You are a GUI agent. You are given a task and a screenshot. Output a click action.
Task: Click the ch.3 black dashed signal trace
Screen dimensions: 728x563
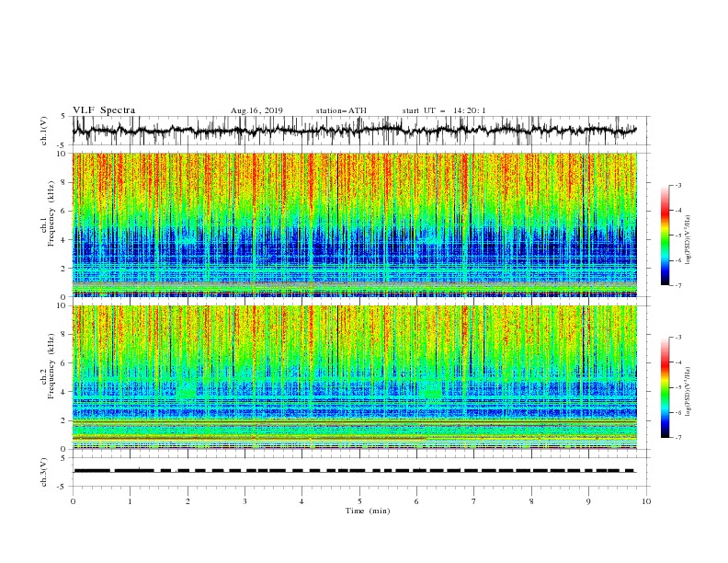(354, 471)
